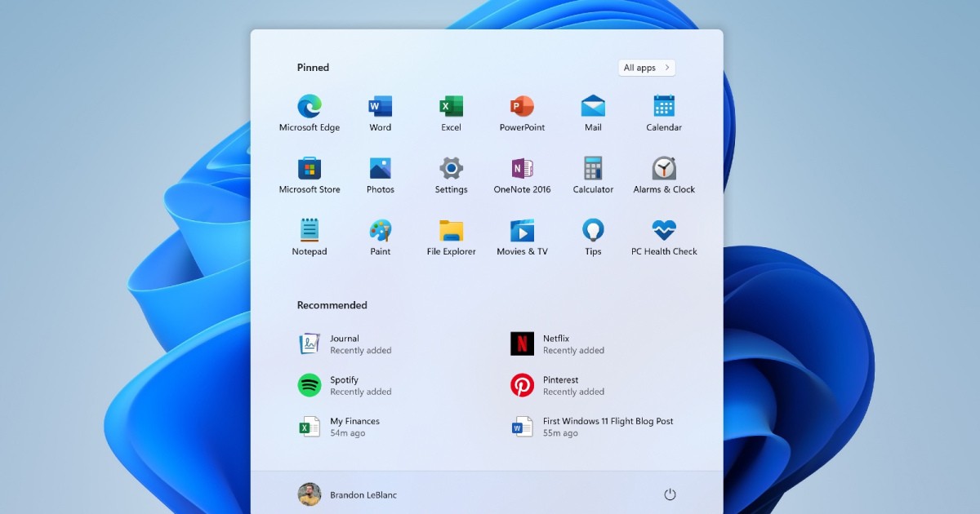Open Alarms & Clock
980x514 pixels.
point(664,169)
